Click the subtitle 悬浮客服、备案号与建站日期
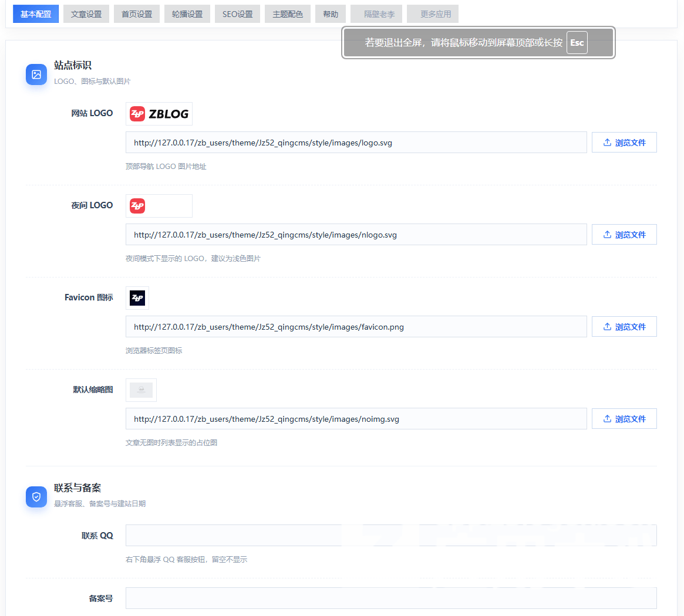The image size is (684, 616). point(100,504)
